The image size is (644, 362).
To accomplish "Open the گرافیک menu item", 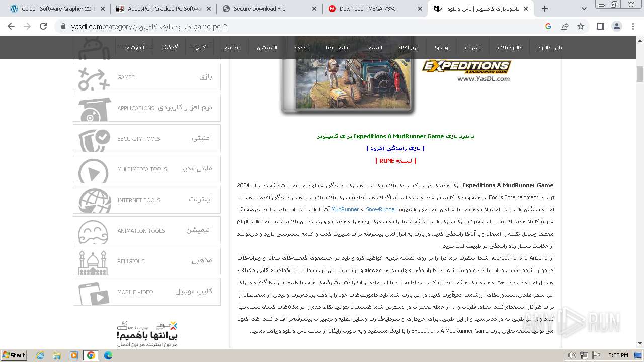I will [x=169, y=47].
